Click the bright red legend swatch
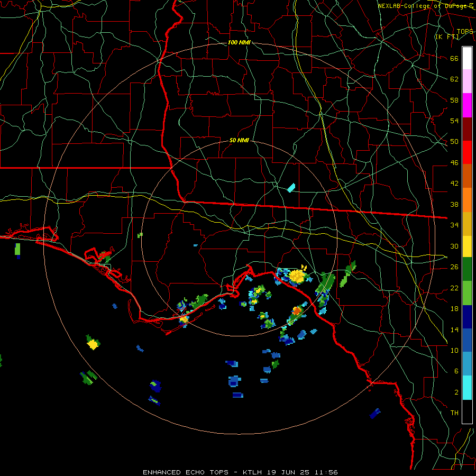The width and height of the screenshot is (476, 476). click(467, 153)
